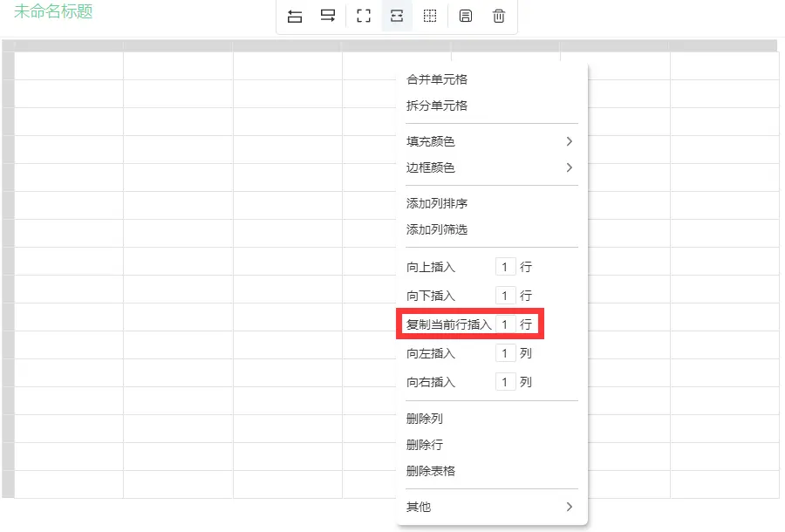
Task: Choose 添加列筛选 menu entry
Action: (437, 229)
